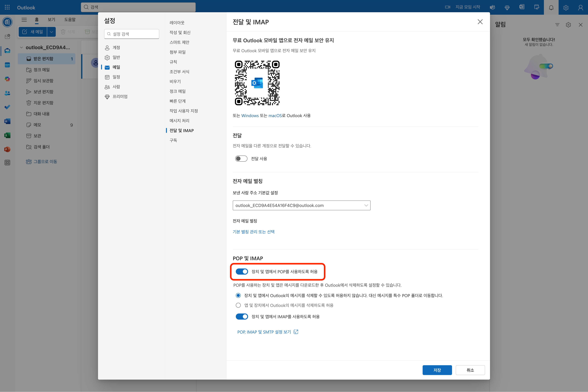Open PowerPoint from the left app rail
This screenshot has width=588, height=392.
point(7,150)
